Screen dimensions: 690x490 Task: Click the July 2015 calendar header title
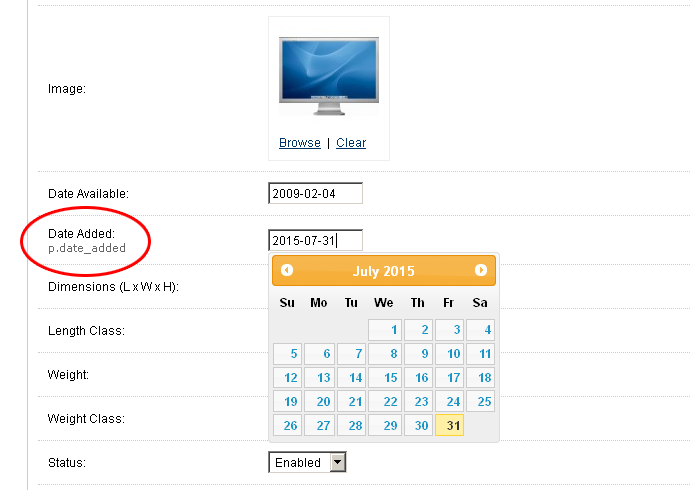coord(384,271)
